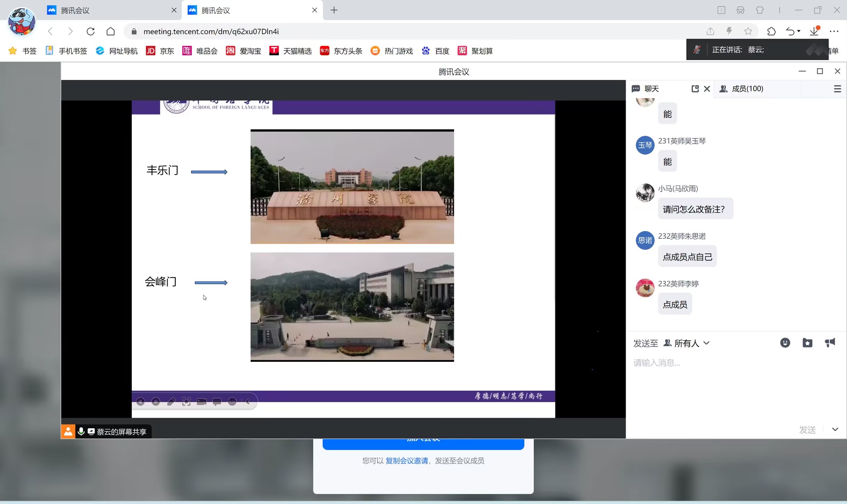Close the chat panel
This screenshot has width=847, height=504.
tap(707, 89)
